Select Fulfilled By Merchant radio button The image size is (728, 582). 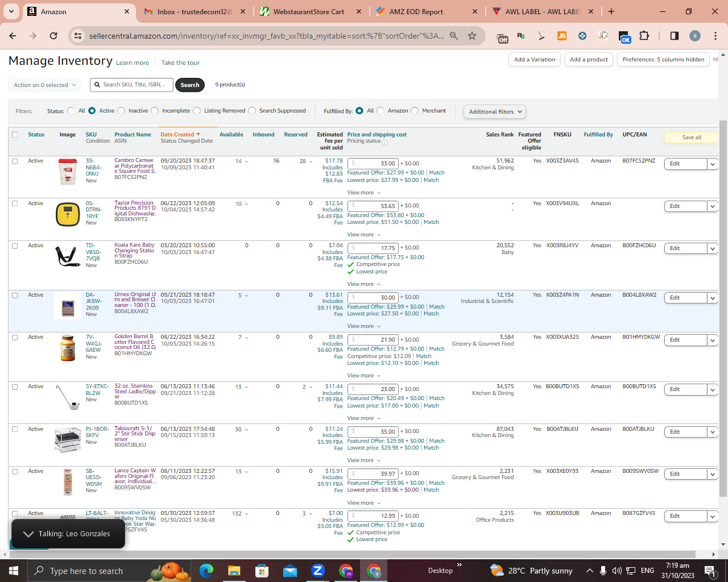pyautogui.click(x=415, y=111)
